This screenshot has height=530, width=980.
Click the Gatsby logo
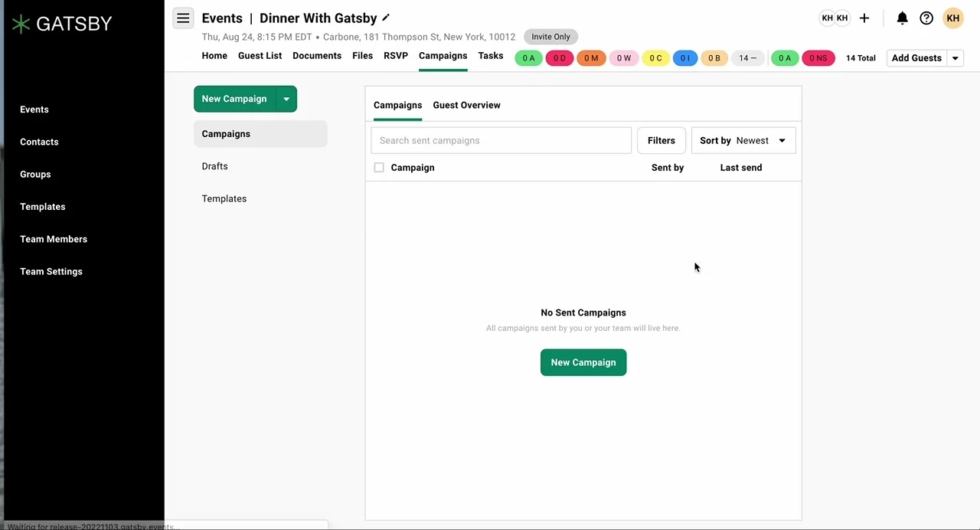click(62, 24)
